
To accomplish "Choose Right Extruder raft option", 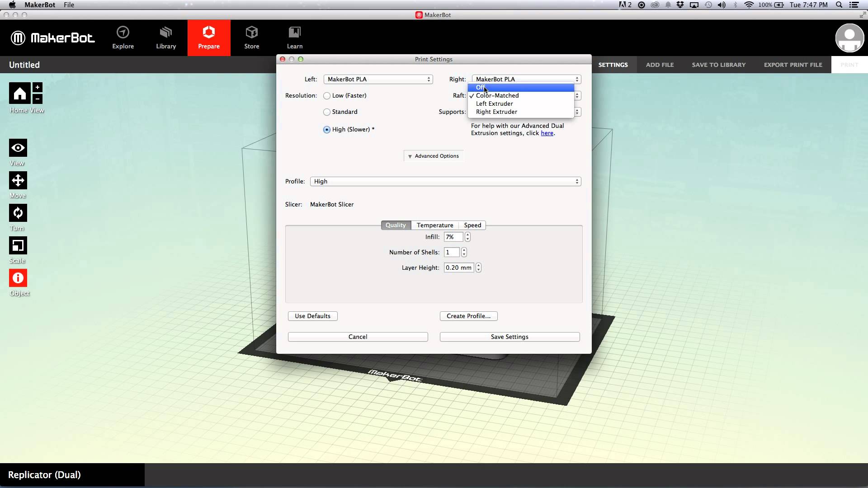I will pyautogui.click(x=521, y=112).
